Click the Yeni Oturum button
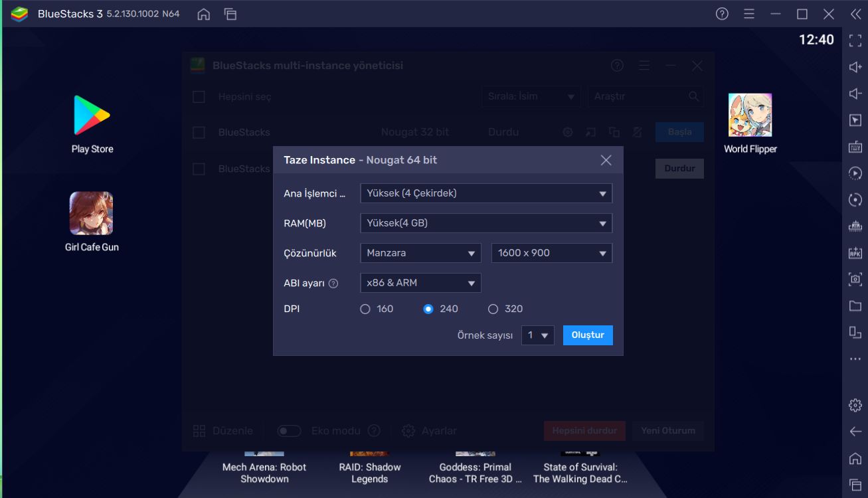 [x=668, y=431]
